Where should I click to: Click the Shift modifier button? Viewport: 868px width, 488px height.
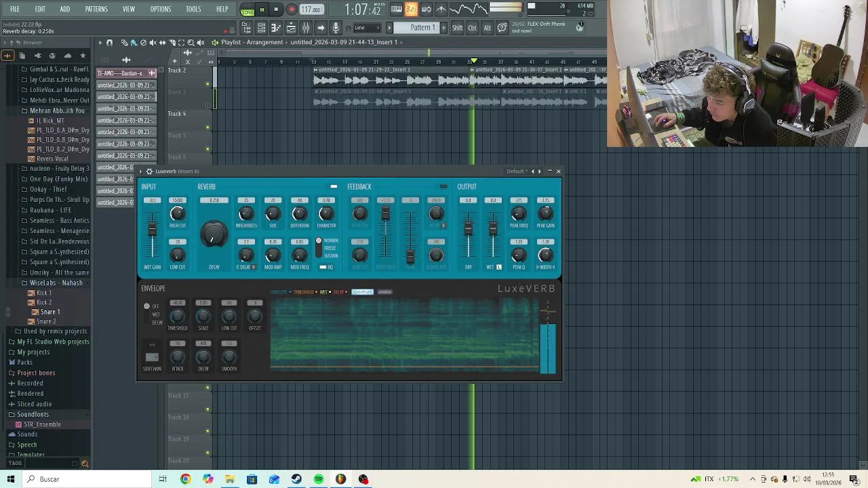pyautogui.click(x=457, y=28)
